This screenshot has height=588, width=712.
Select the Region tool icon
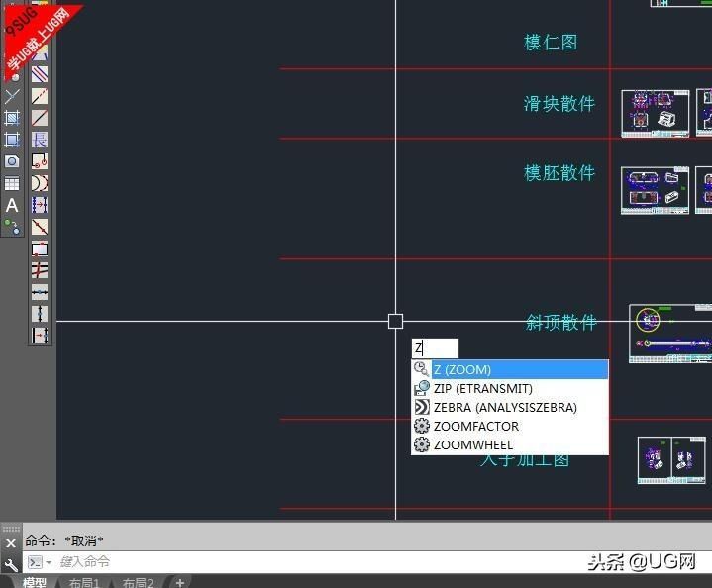point(12,161)
